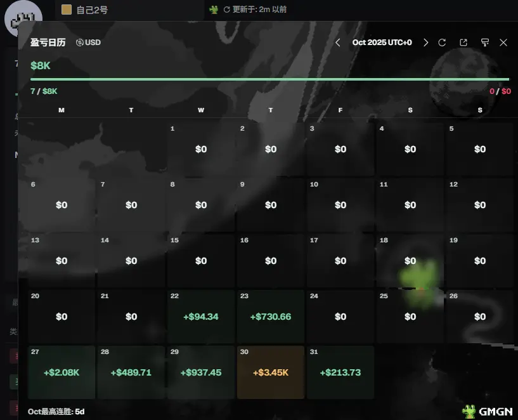
Task: Open October 30 cell showing +$3.45K
Action: click(x=271, y=372)
